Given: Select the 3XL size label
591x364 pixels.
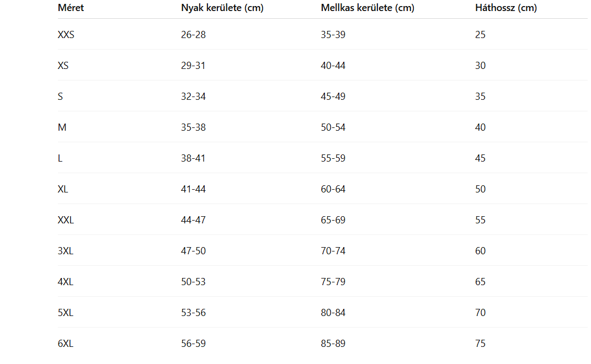Looking at the screenshot, I should (66, 251).
